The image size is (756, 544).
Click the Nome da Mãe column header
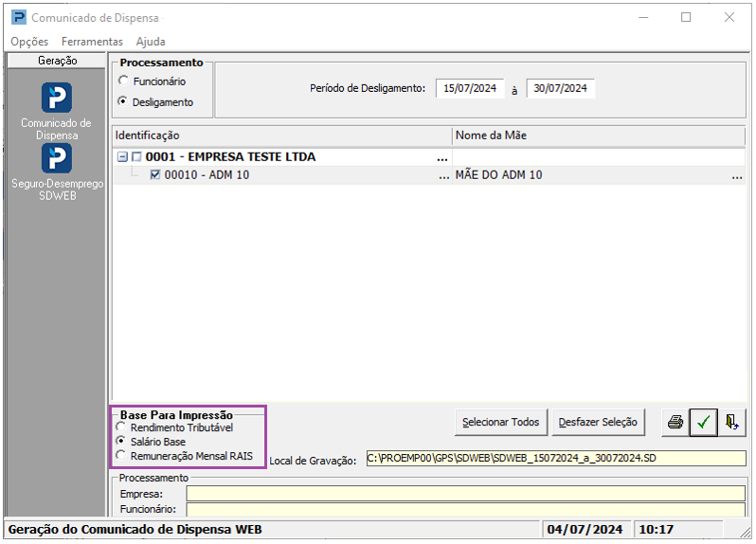coord(599,136)
